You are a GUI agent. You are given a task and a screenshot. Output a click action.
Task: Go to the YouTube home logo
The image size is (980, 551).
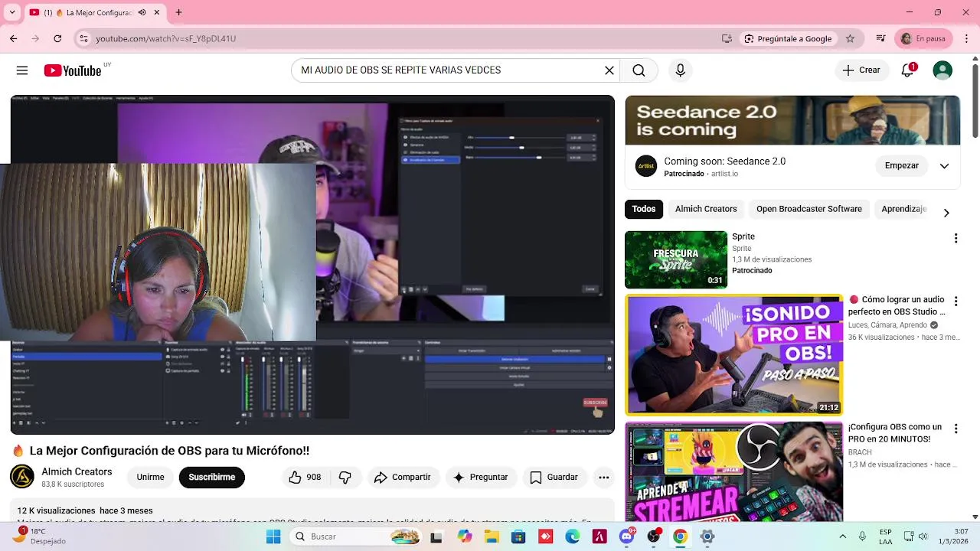[x=73, y=70]
